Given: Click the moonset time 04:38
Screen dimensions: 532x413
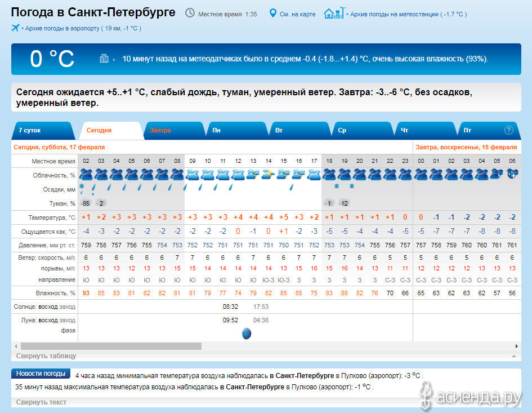Looking at the screenshot, I should (x=261, y=320).
